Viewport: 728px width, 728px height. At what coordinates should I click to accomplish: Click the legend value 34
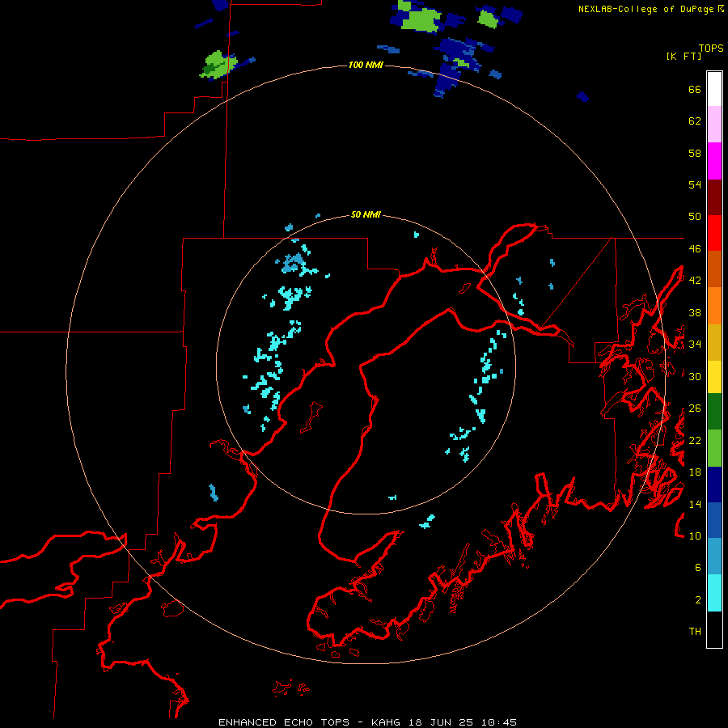[695, 345]
